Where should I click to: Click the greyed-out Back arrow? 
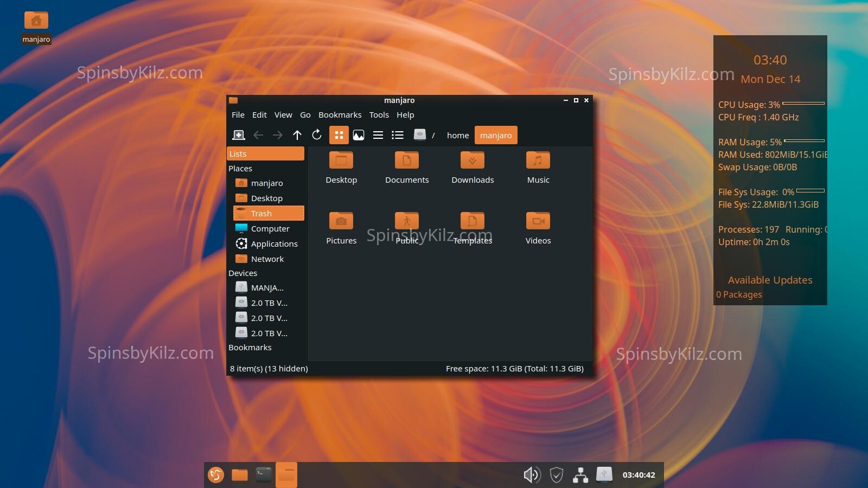point(258,135)
